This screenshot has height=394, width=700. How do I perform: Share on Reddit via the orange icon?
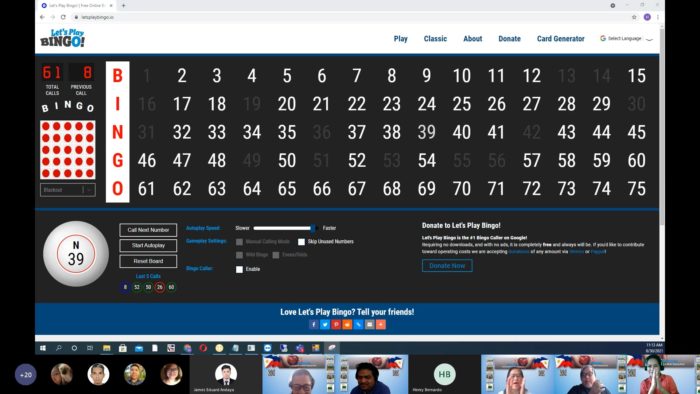pyautogui.click(x=347, y=324)
